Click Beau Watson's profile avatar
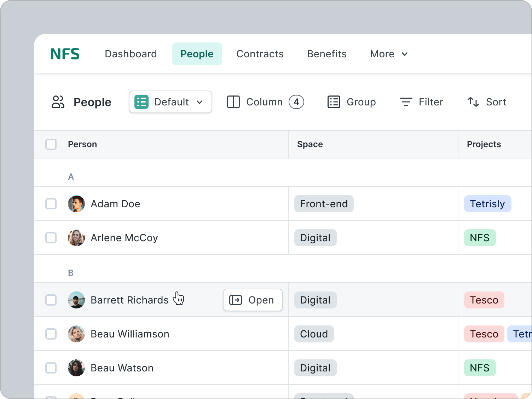This screenshot has height=399, width=532. tap(76, 368)
